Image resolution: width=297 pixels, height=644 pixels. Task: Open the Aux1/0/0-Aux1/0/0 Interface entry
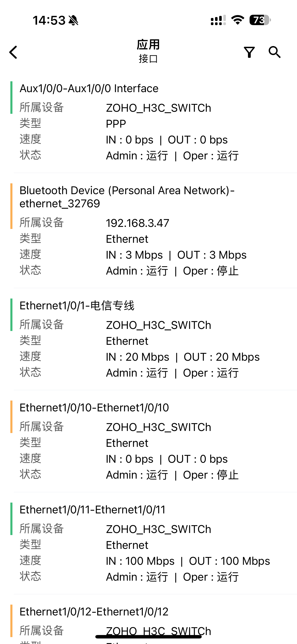pyautogui.click(x=89, y=88)
